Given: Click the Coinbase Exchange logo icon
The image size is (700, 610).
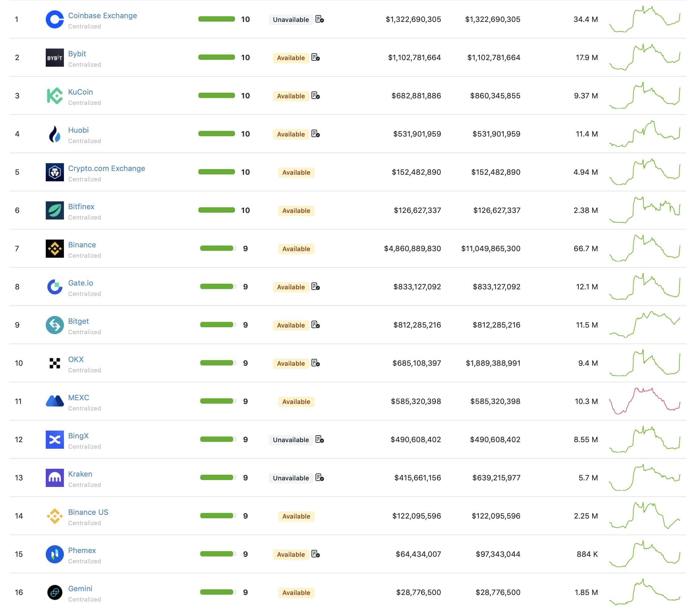Looking at the screenshot, I should [x=55, y=19].
